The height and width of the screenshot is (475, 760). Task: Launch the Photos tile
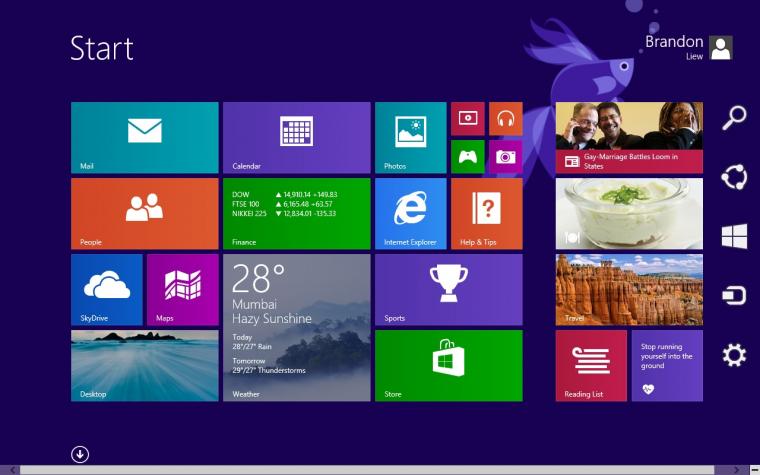411,137
